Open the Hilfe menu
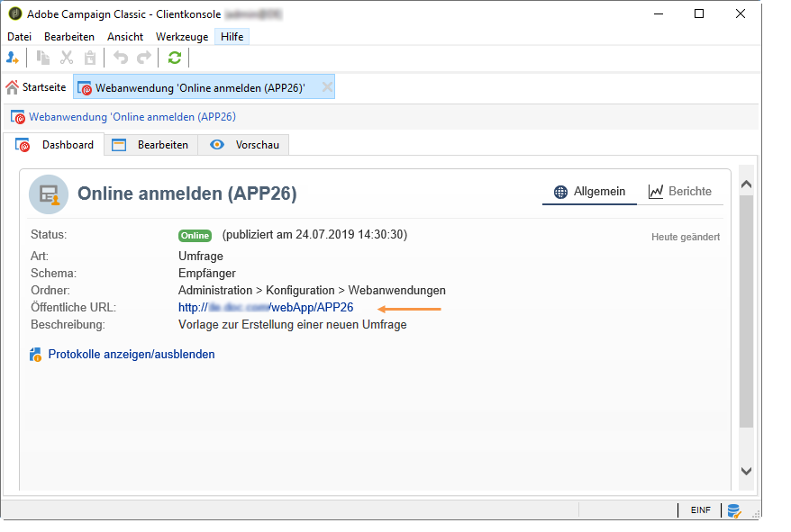This screenshot has width=791, height=532. (232, 37)
